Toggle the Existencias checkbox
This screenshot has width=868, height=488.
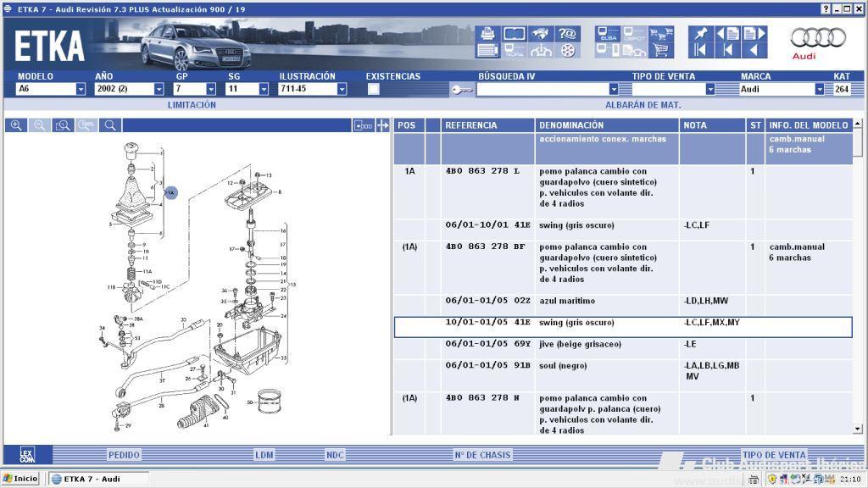point(374,89)
